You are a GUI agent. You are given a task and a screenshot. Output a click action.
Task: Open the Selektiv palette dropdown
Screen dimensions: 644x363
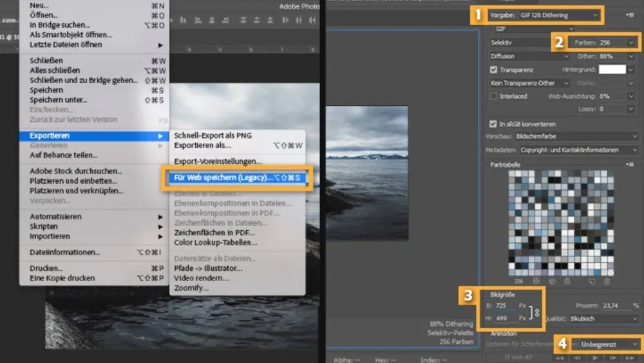(x=520, y=43)
